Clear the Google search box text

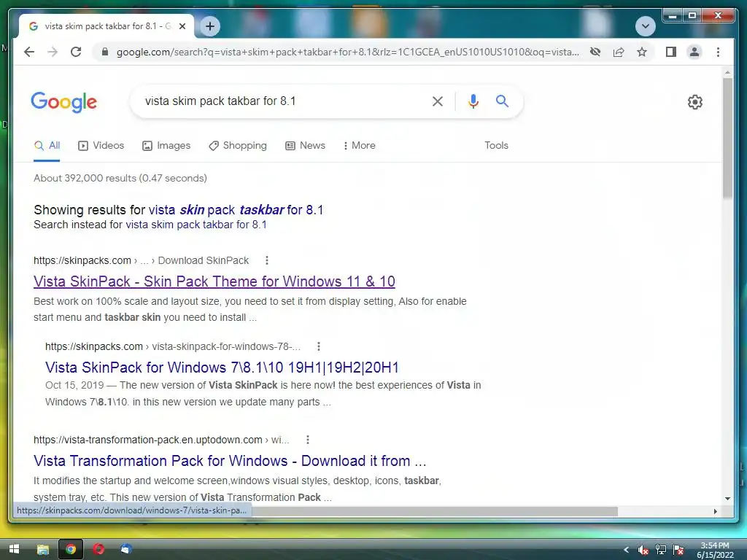click(438, 101)
